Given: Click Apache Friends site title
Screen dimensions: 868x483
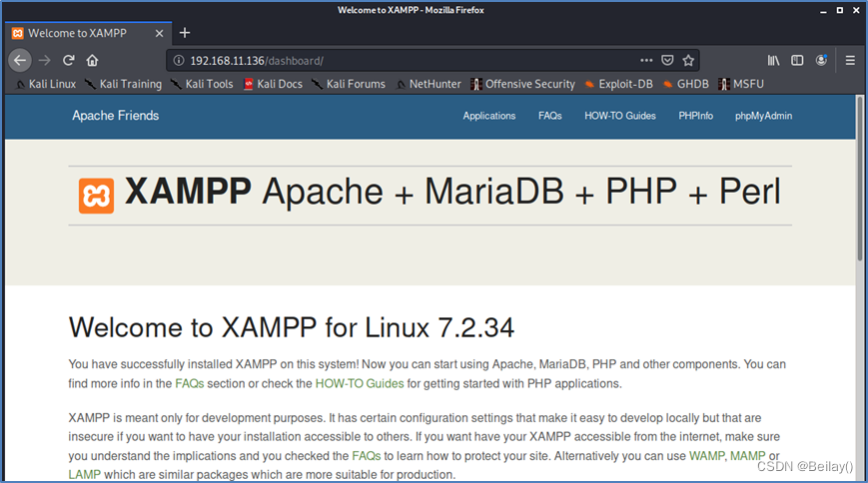Looking at the screenshot, I should click(115, 116).
